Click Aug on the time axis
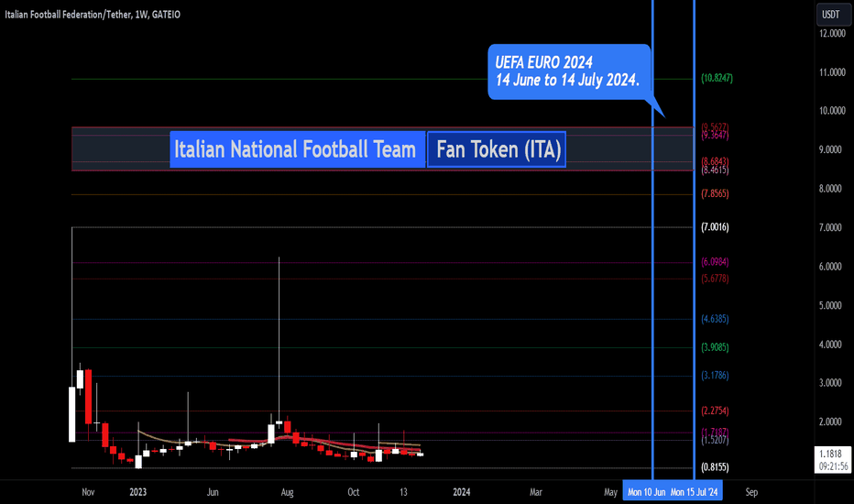 pyautogui.click(x=287, y=492)
